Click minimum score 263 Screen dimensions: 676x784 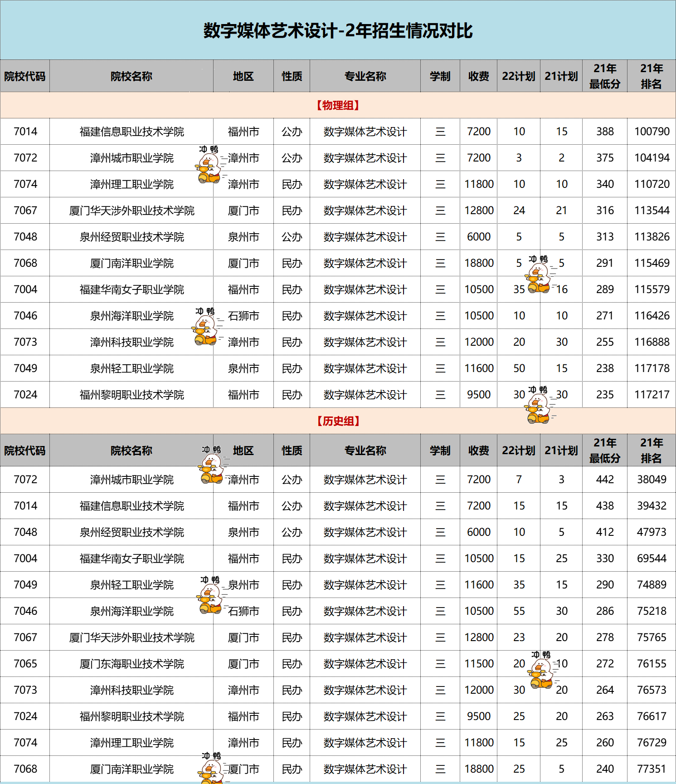coord(605,716)
